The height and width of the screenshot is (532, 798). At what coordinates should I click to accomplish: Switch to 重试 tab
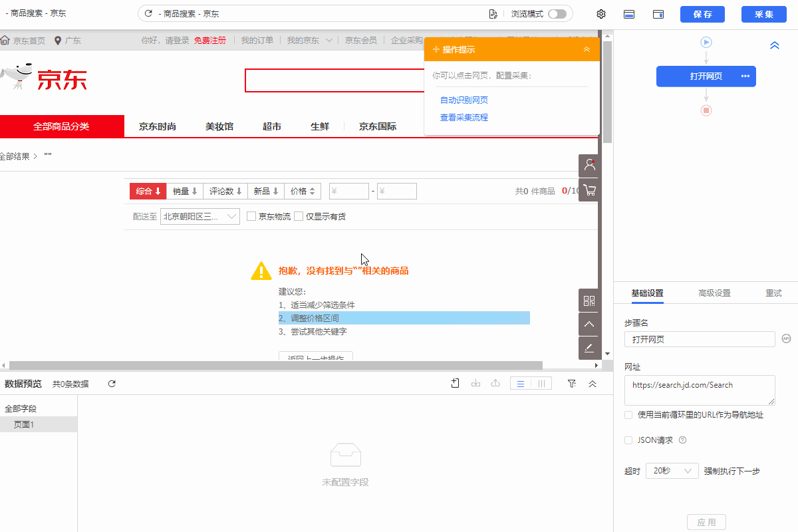click(773, 293)
